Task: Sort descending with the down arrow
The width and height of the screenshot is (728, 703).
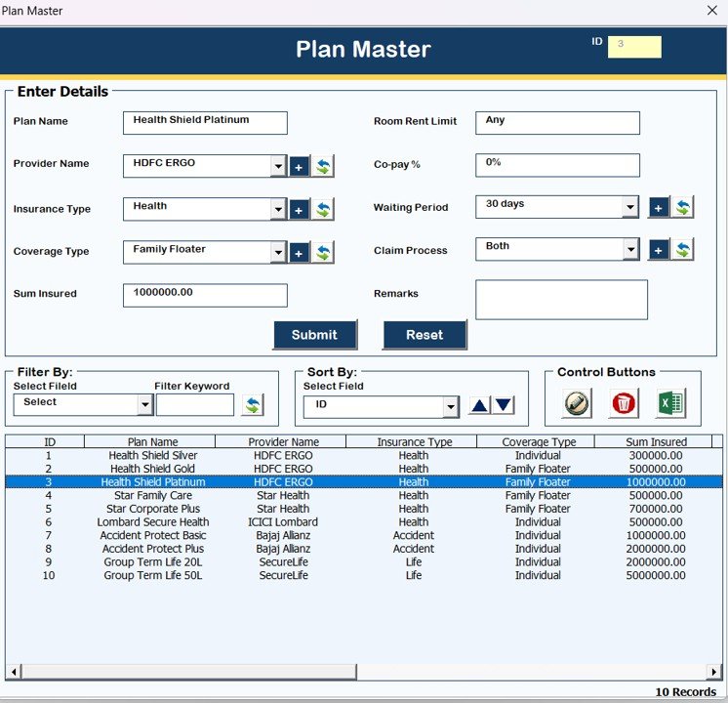Action: pos(503,406)
